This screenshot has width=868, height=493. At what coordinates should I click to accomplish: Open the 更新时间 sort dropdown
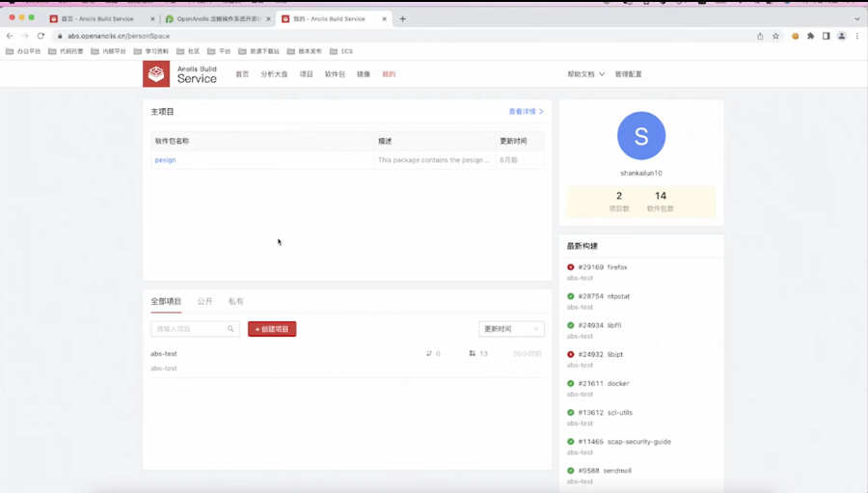coord(511,329)
